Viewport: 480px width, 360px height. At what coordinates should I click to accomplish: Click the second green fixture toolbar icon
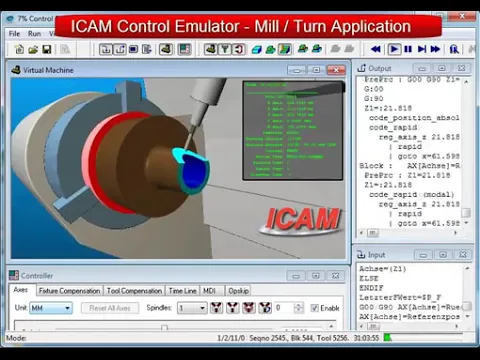point(317,49)
